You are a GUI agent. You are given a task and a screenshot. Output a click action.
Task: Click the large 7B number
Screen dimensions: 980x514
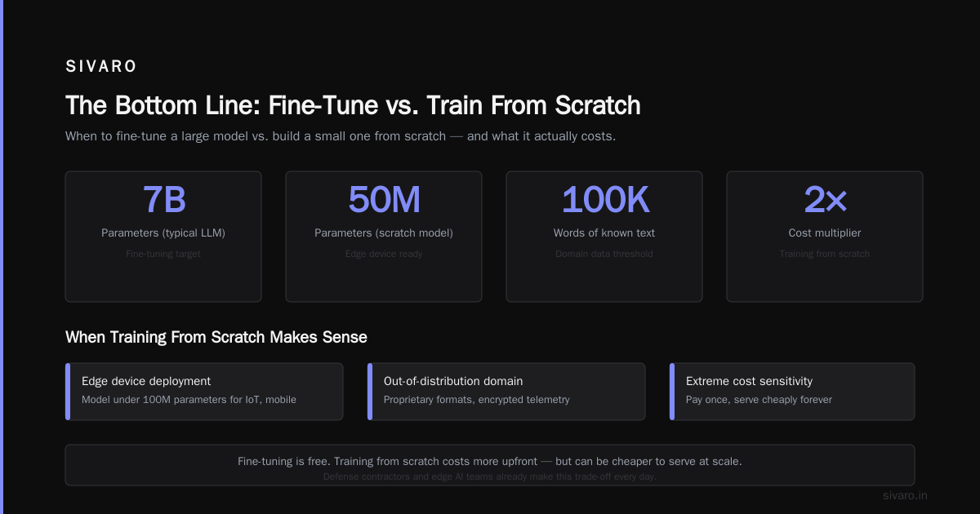pos(163,200)
